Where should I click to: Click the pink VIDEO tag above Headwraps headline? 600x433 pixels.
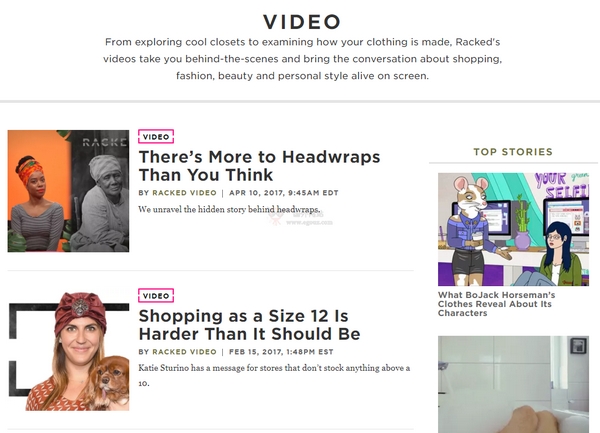point(156,137)
